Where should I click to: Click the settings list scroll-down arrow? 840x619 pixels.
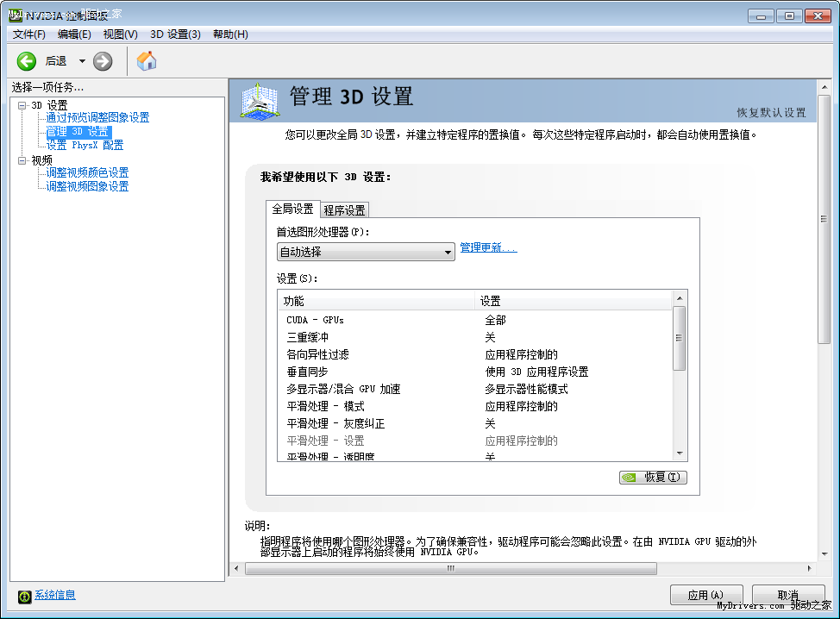680,453
